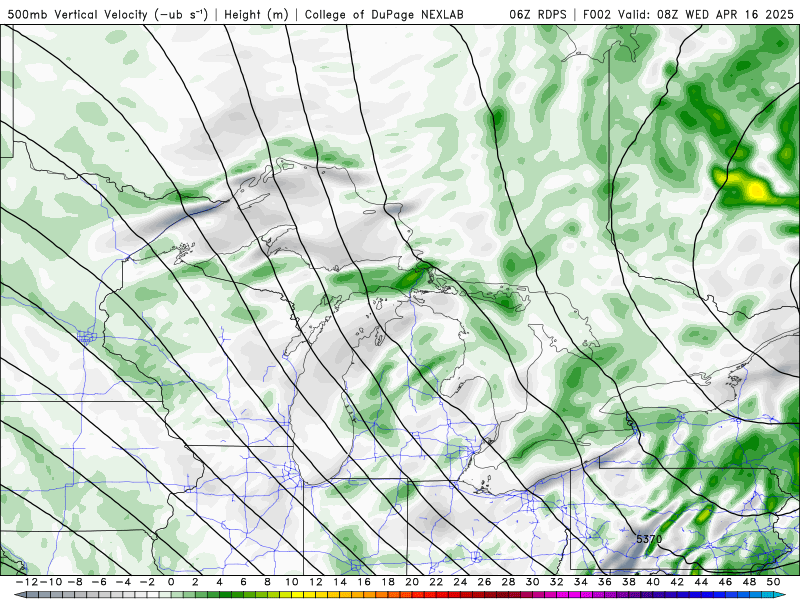
Task: Click the 'Height (m)' header label
Action: pos(256,15)
